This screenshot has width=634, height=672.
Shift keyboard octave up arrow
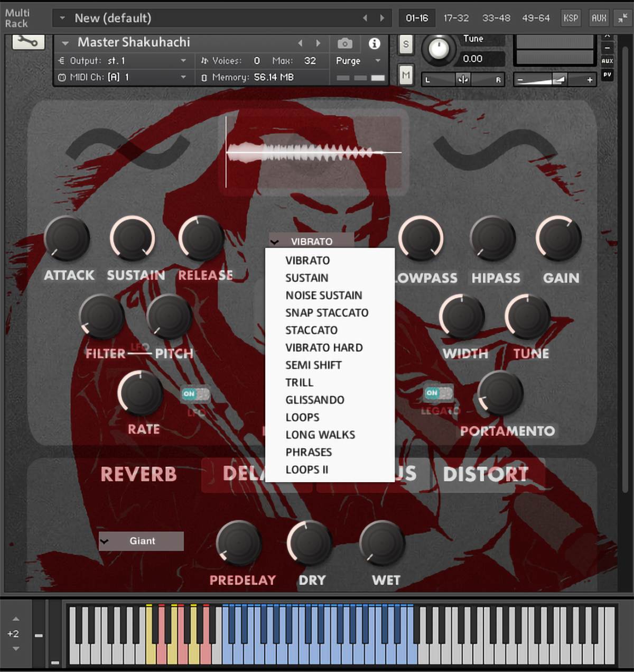pos(16,619)
